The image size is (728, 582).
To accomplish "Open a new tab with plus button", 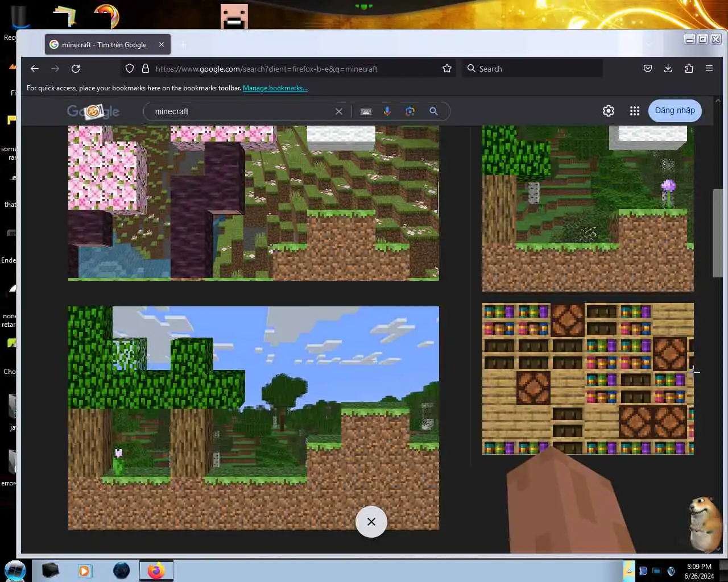I will coord(183,44).
